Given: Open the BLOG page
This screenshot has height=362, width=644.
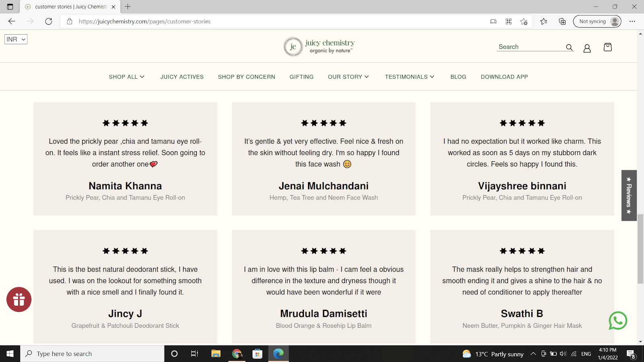Looking at the screenshot, I should click(x=458, y=77).
